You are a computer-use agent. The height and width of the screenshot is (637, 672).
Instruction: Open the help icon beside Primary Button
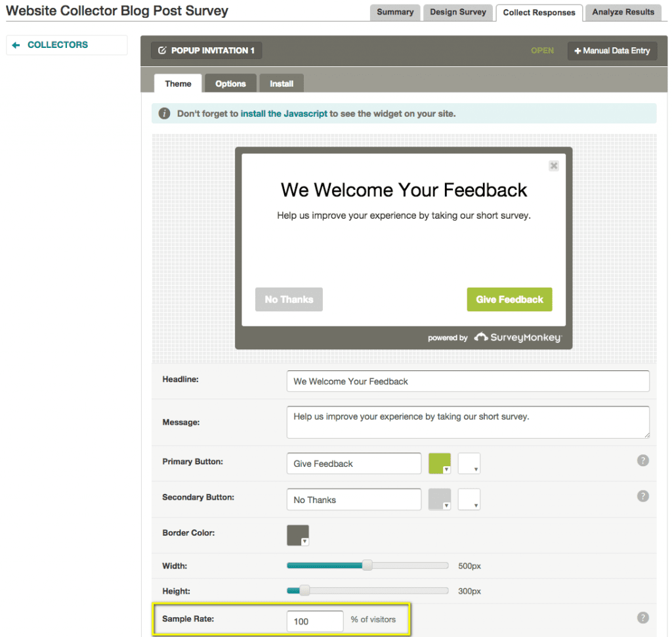pos(643,460)
